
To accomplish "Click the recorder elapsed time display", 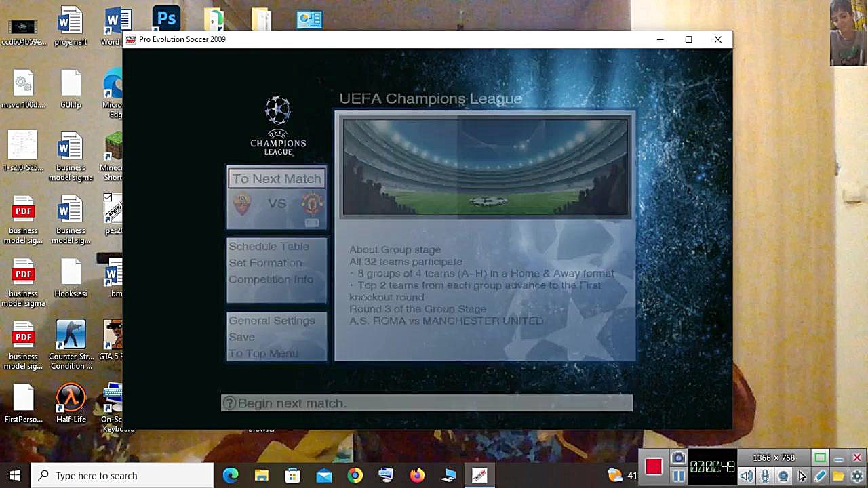I will 712,467.
